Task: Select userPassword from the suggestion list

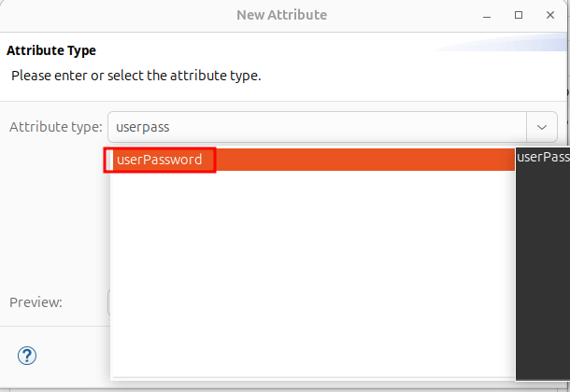Action: pyautogui.click(x=160, y=160)
